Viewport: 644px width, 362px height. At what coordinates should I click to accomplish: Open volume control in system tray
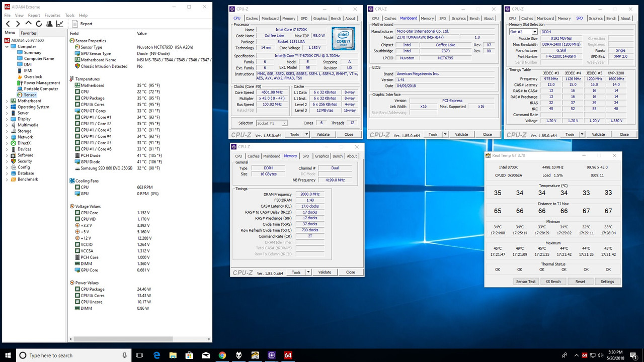(x=601, y=355)
